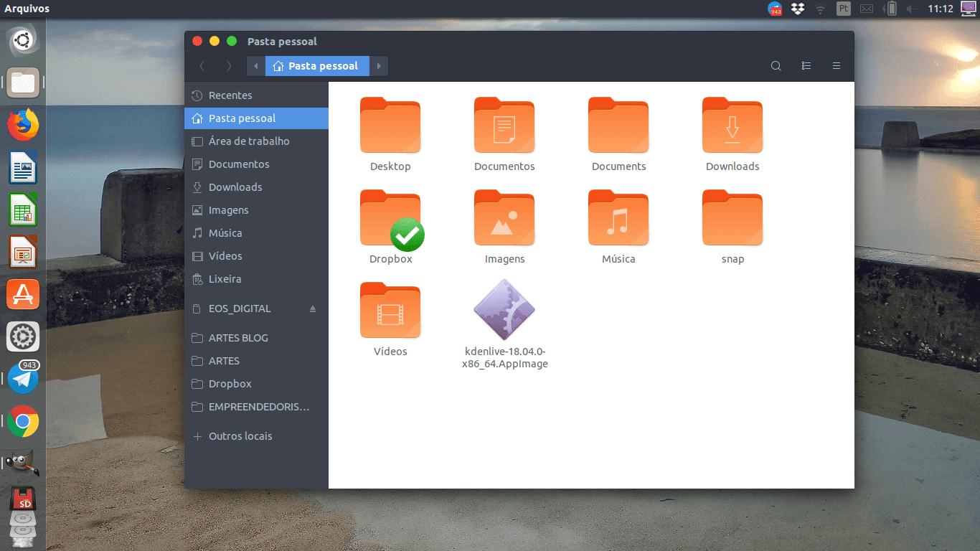
Task: Expand the path bar with its right arrow
Action: (x=379, y=65)
